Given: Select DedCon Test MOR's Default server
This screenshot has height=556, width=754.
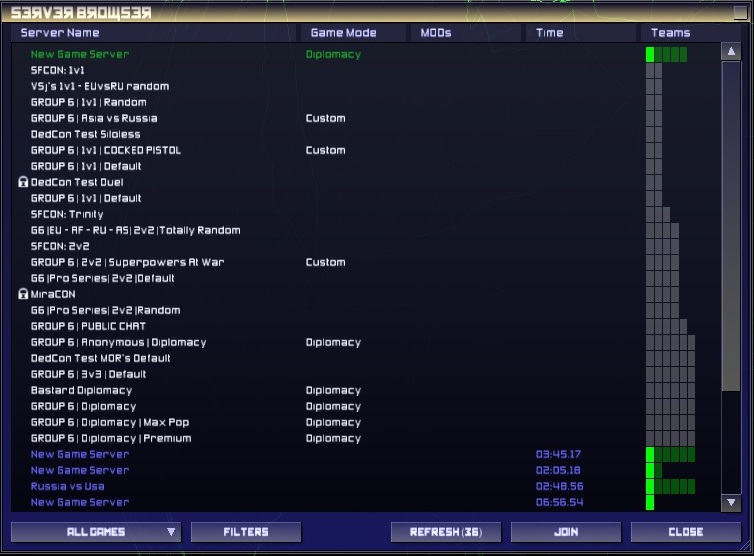Looking at the screenshot, I should (x=101, y=358).
